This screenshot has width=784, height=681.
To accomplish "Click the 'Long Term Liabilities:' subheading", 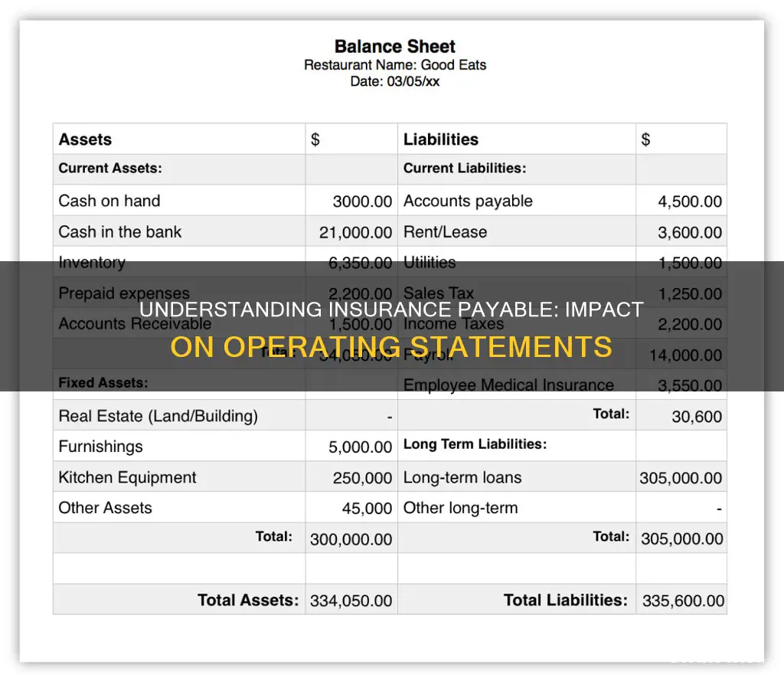I will tap(475, 444).
